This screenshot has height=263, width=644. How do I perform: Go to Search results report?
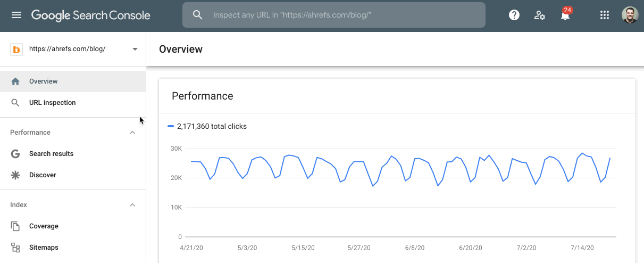click(x=51, y=154)
